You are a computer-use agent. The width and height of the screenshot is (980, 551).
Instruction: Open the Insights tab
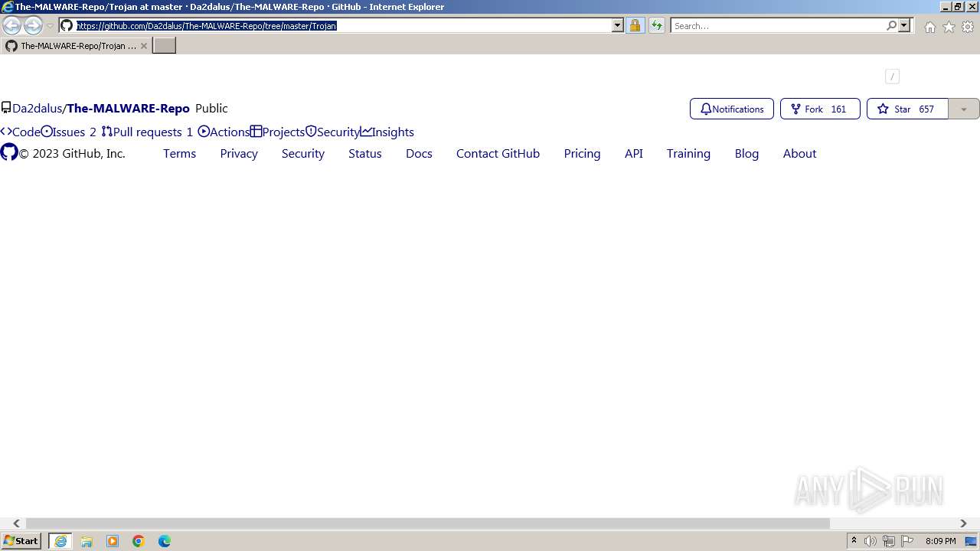point(387,132)
